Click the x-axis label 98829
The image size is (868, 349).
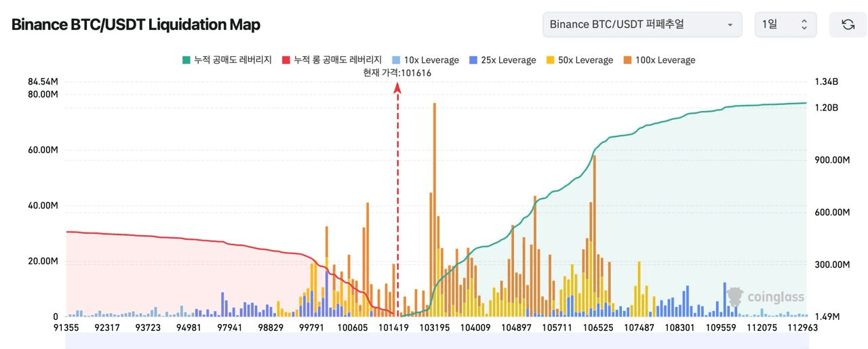271,327
